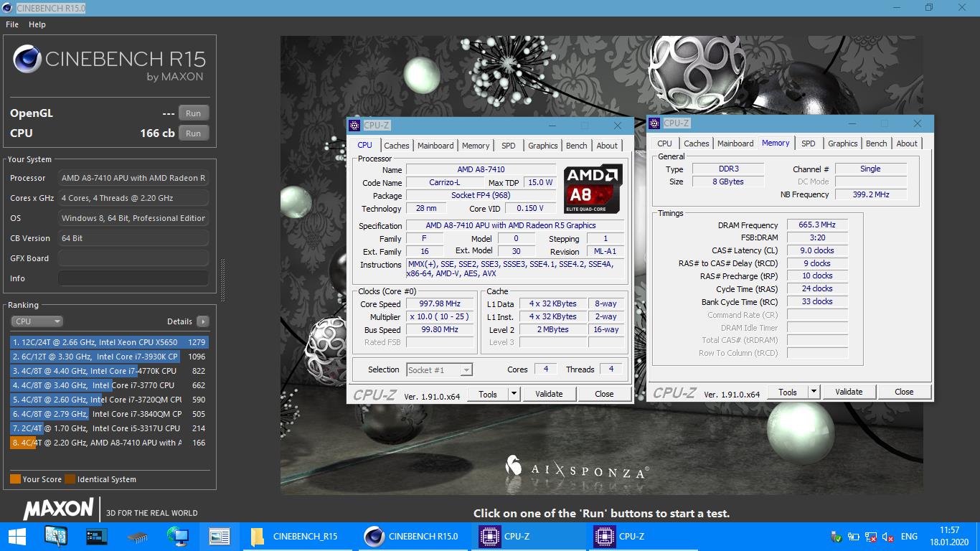Open the CPU ranking type dropdown

tap(37, 321)
